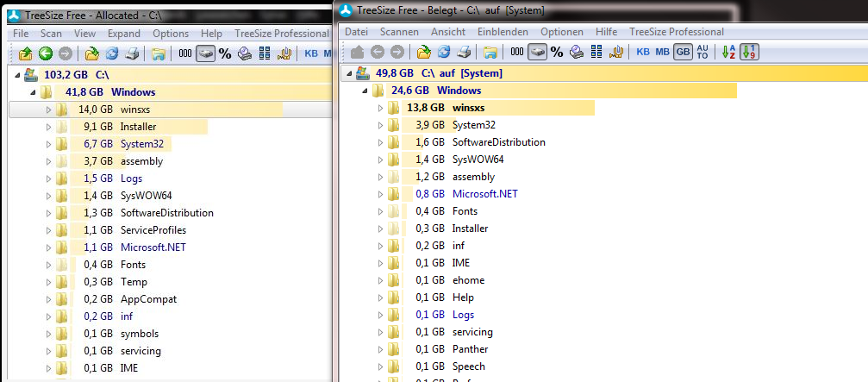Sort by name A-Z in Belegt window
This screenshot has width=868, height=382.
pos(729,52)
